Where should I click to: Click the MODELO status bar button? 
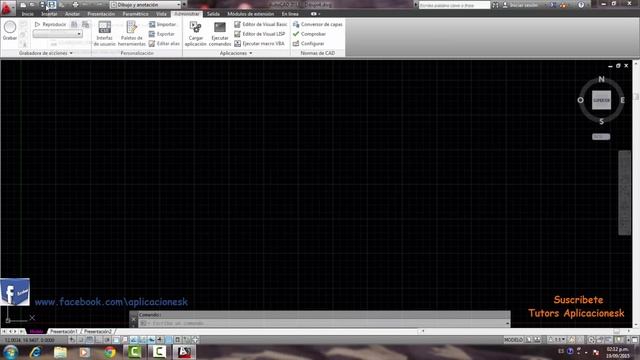tap(513, 340)
